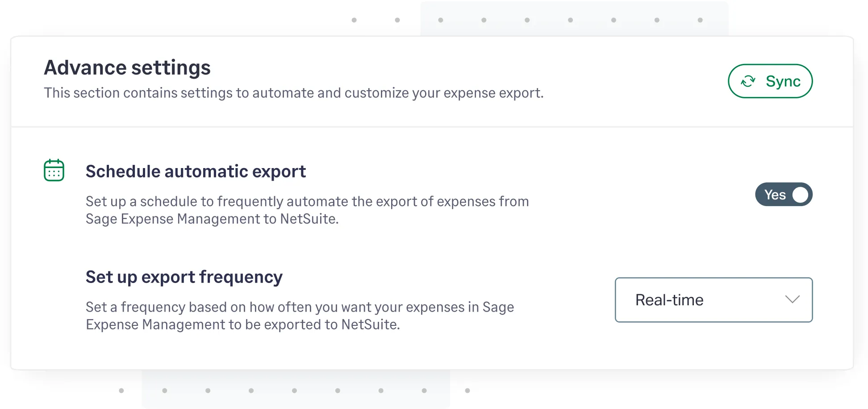This screenshot has height=409, width=868.
Task: Disable the Schedule automatic export toggle
Action: [784, 194]
